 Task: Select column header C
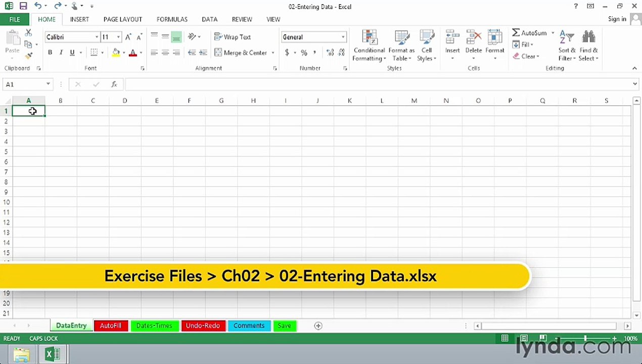(x=93, y=101)
